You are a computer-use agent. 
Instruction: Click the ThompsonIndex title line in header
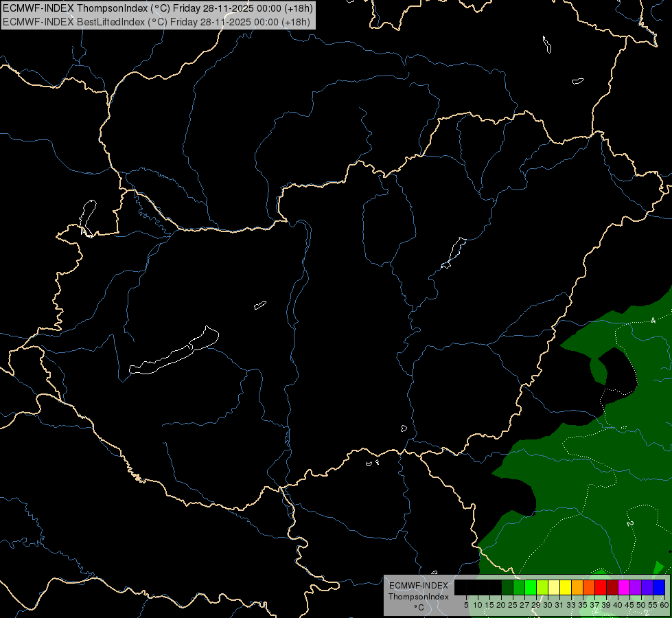[158, 8]
